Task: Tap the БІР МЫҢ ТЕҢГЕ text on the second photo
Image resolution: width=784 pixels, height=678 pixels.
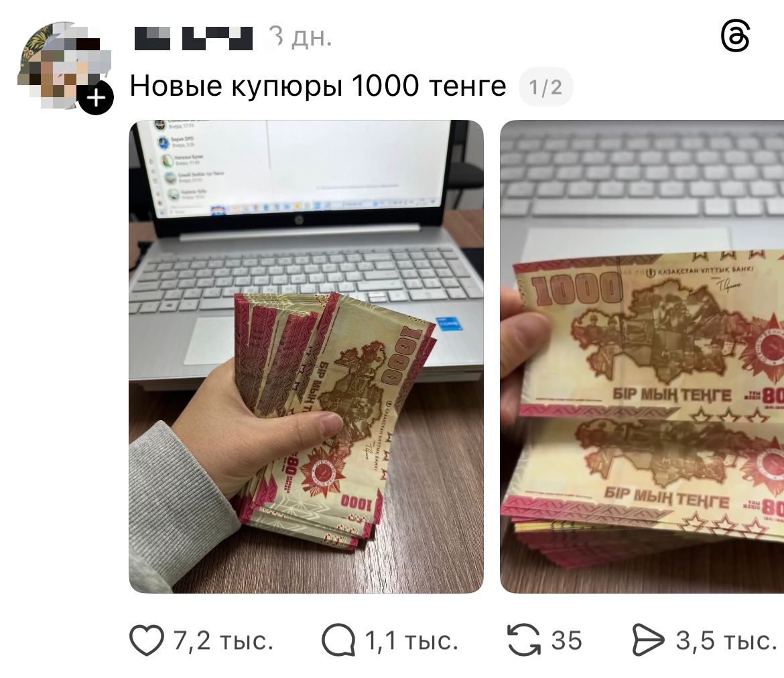Action: 672,395
